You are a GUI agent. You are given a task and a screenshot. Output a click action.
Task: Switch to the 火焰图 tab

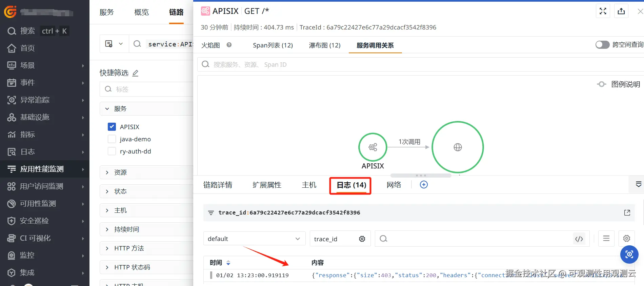pos(210,45)
